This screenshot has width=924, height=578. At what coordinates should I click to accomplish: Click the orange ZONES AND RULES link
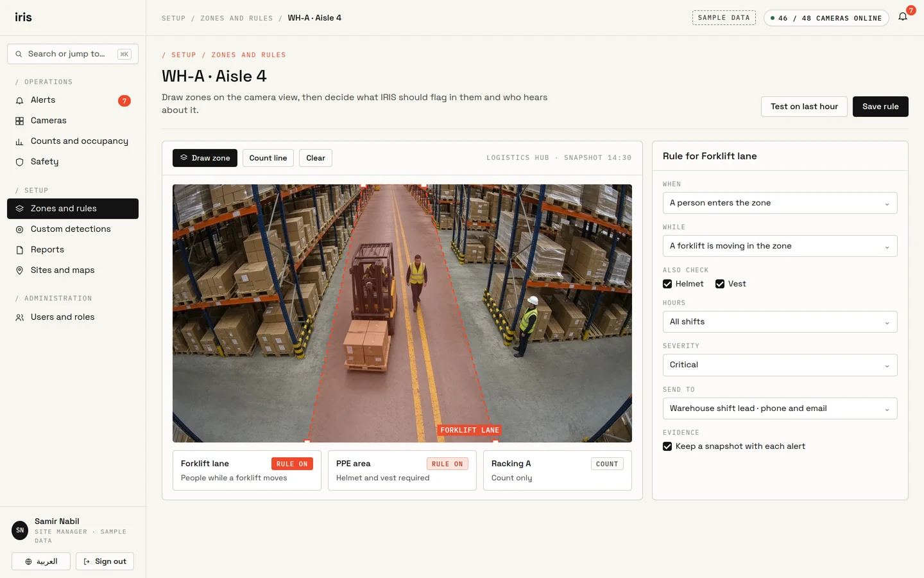[248, 55]
